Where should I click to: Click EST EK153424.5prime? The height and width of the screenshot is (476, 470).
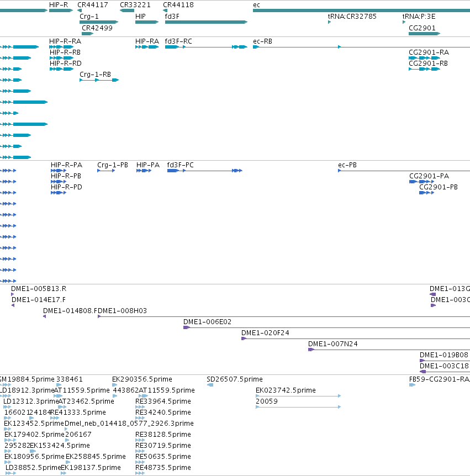(33, 451)
